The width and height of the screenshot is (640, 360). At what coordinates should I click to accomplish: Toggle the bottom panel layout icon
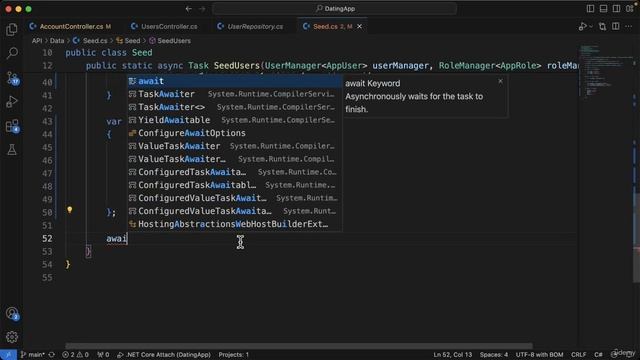(x=603, y=9)
